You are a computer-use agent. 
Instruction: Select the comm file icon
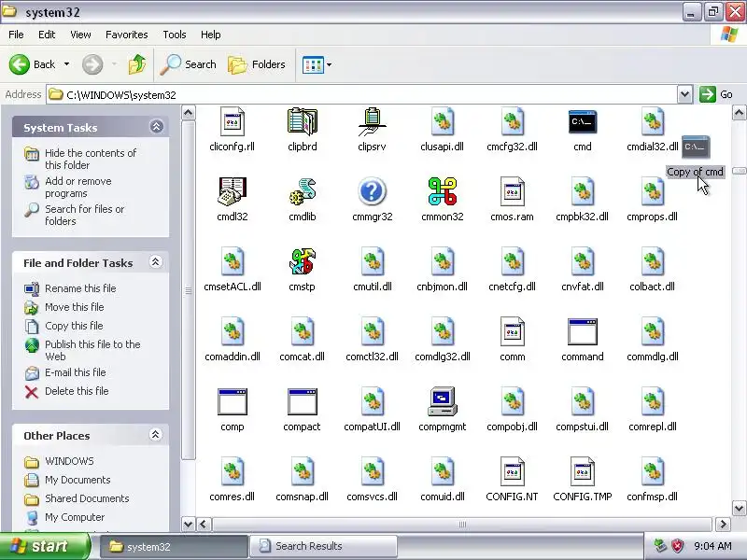512,331
